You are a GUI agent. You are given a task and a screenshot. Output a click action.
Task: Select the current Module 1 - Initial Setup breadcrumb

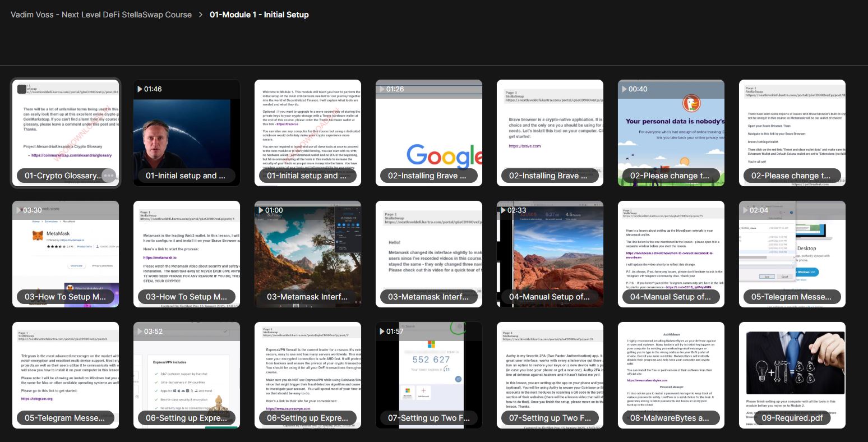259,15
